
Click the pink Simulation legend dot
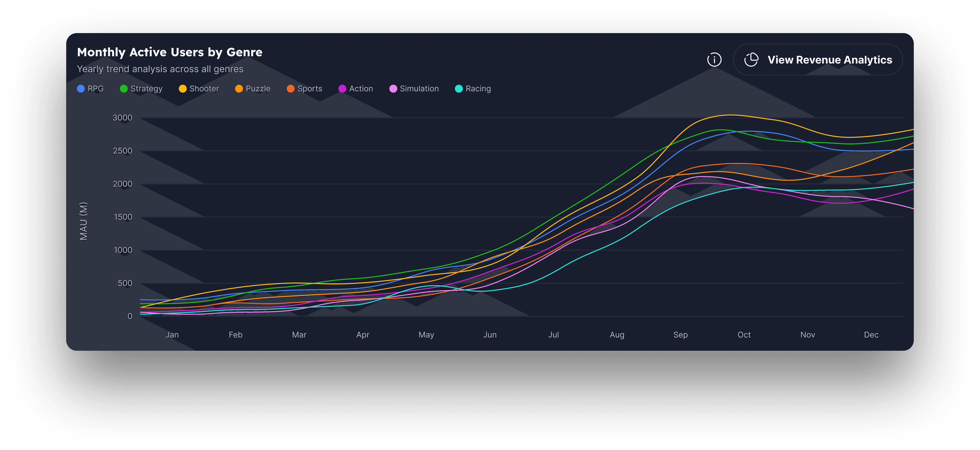pyautogui.click(x=393, y=89)
